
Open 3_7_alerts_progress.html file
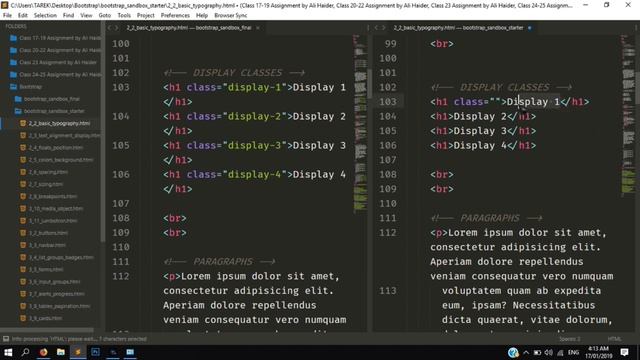click(x=52, y=294)
